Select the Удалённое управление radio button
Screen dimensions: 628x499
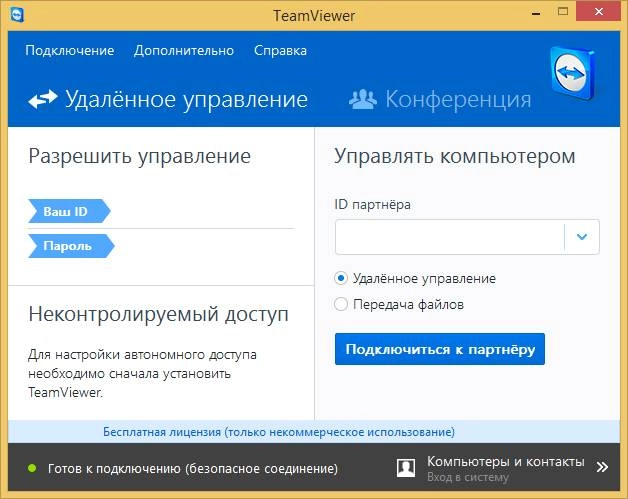[x=341, y=278]
